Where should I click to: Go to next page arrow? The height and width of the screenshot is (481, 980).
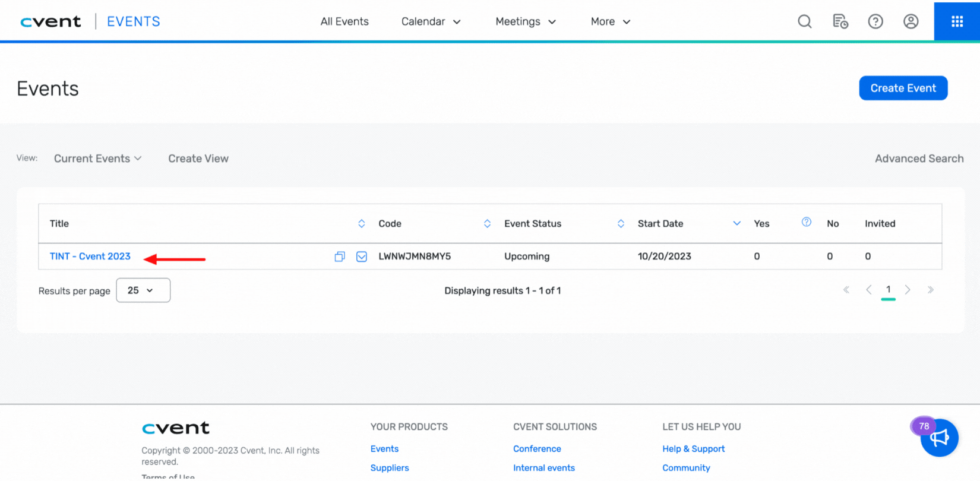(x=908, y=290)
